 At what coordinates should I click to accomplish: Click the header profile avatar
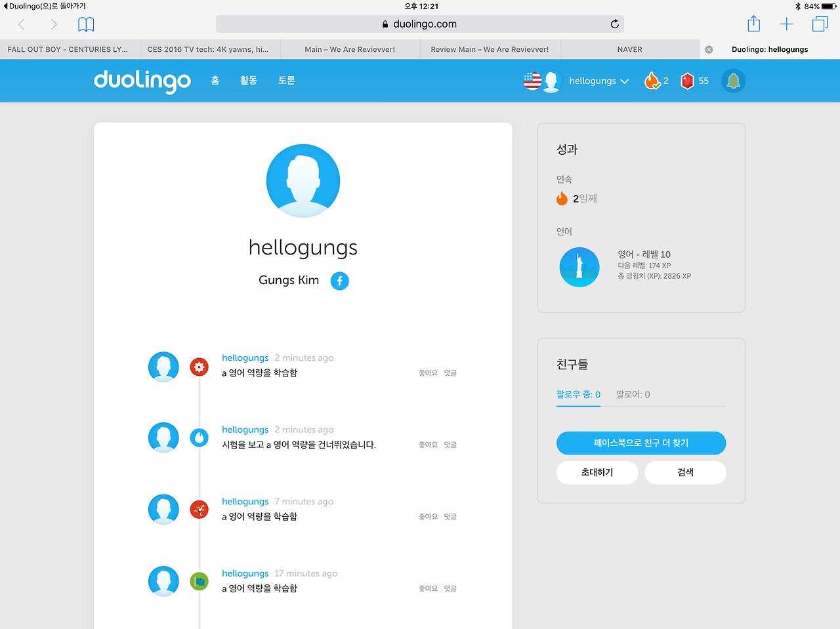pos(551,81)
